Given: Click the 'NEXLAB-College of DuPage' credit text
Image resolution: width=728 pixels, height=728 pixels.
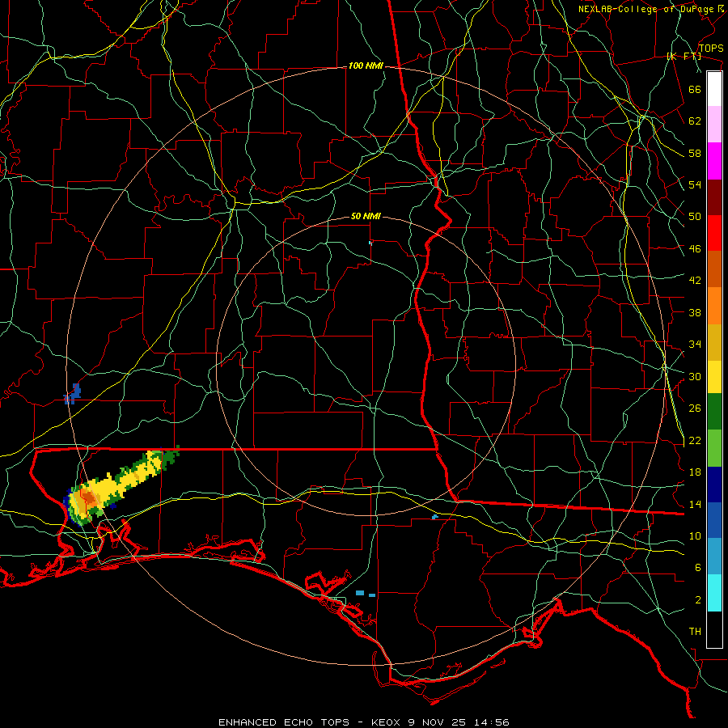Looking at the screenshot, I should coord(646,9).
